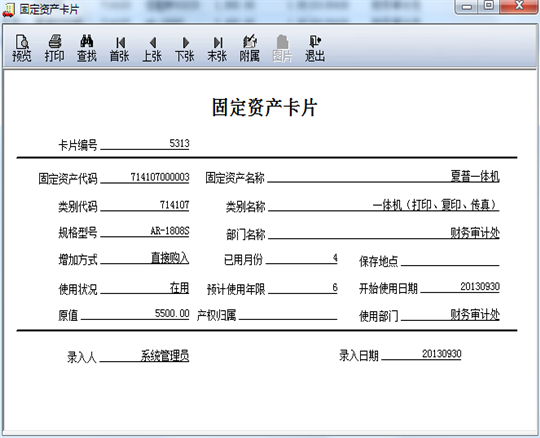Click the 打印 printer icon
This screenshot has height=438, width=540.
pos(54,48)
